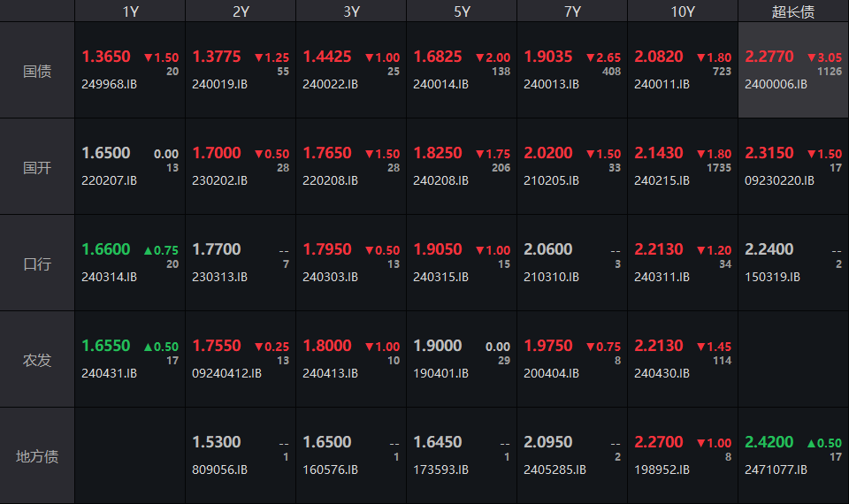This screenshot has height=504, width=849.
Task: Select the 国开 row label
Action: pyautogui.click(x=37, y=167)
